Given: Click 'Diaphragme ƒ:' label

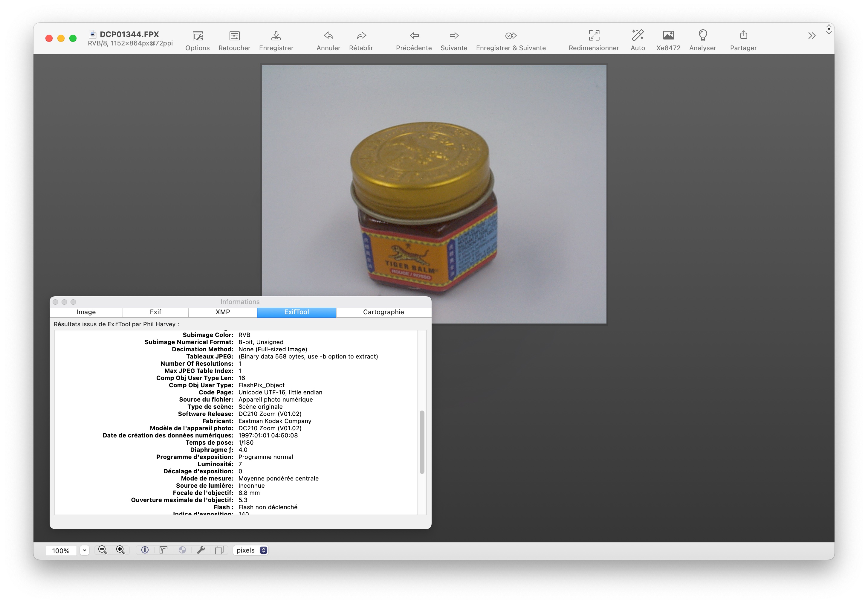Looking at the screenshot, I should tap(212, 450).
